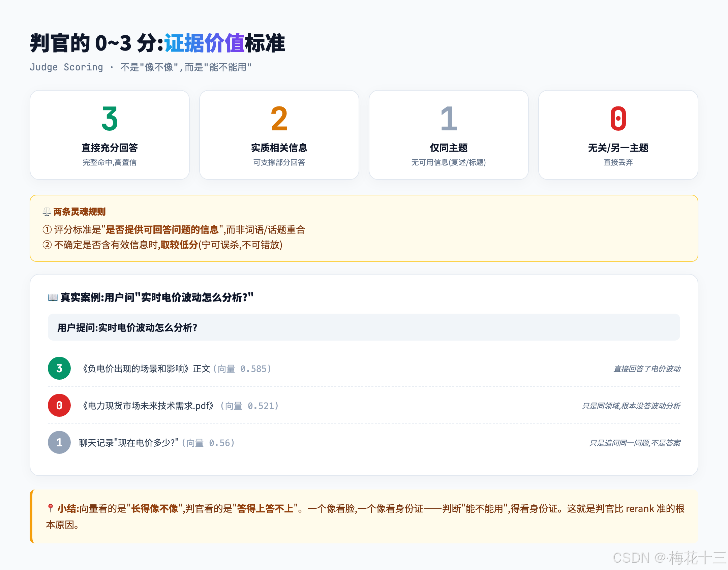Click the green circle badge 3
Screen dimensions: 728x570
[x=59, y=368]
